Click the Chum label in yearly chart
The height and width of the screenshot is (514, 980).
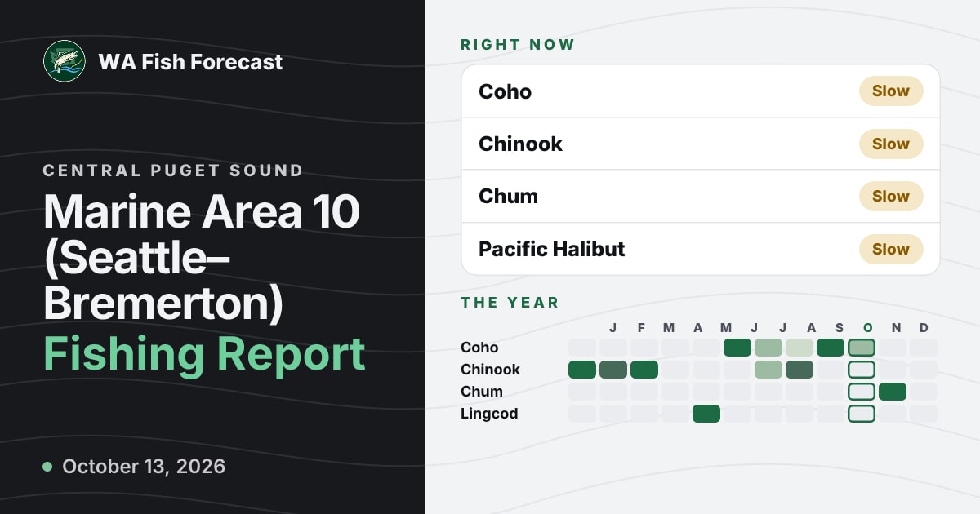coord(482,392)
